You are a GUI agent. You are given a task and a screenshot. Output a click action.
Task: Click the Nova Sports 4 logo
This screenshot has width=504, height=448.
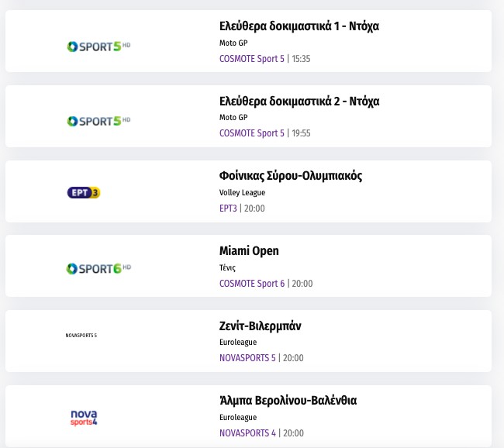coord(84,418)
